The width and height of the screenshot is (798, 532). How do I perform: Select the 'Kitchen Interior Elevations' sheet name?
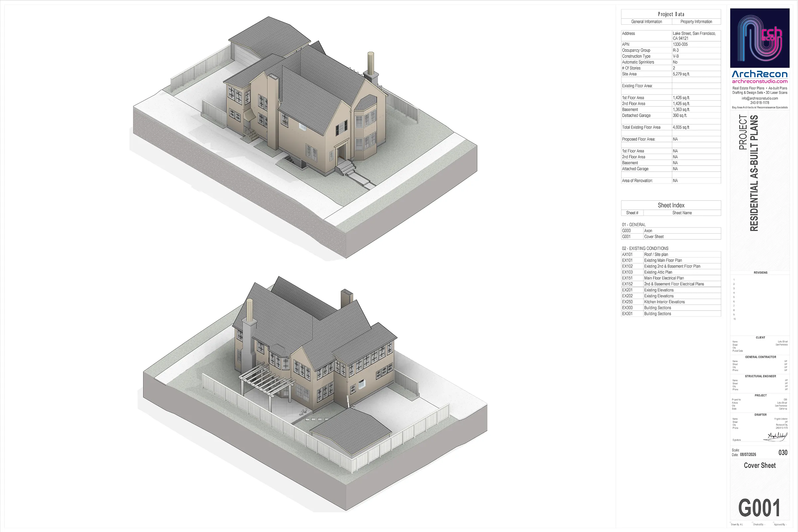coord(664,302)
